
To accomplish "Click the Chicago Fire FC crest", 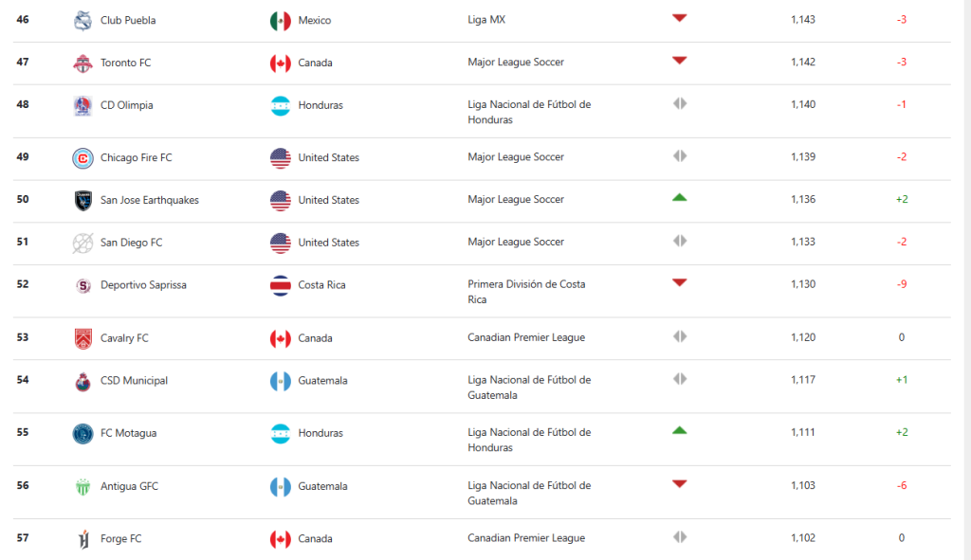I will pos(83,158).
